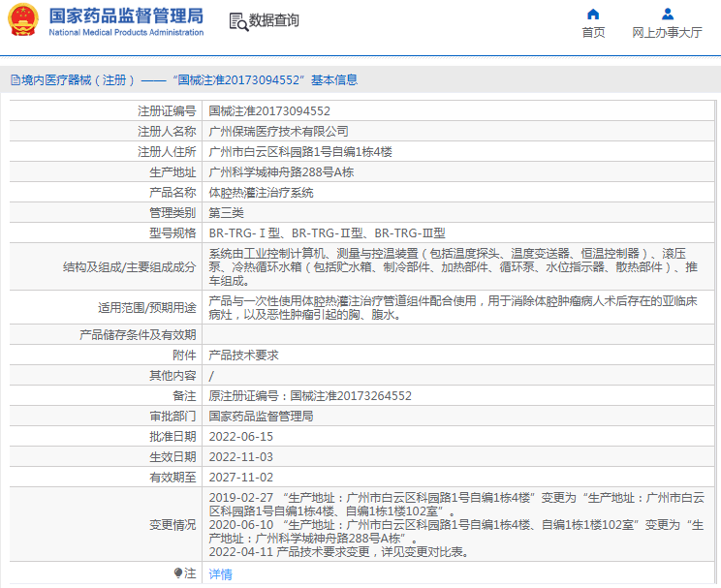
Task: Click registrant name 广州保瑞医疗技术有限公司
Action: click(278, 131)
